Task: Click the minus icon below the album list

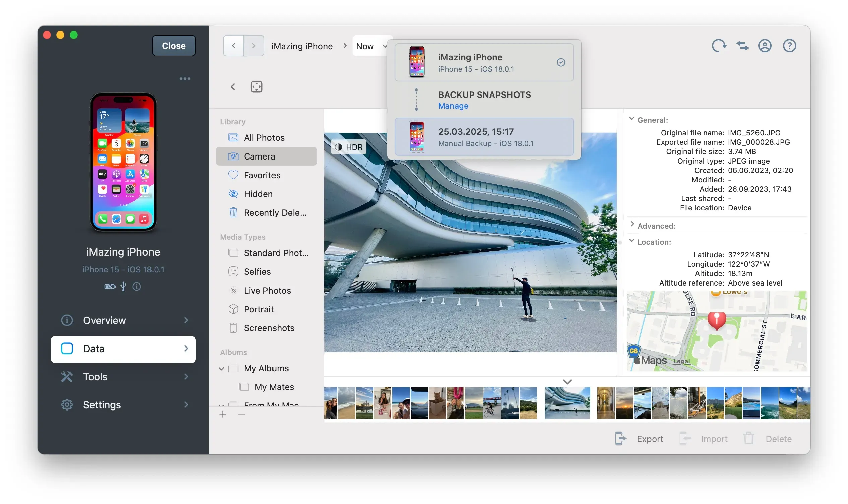Action: click(241, 414)
